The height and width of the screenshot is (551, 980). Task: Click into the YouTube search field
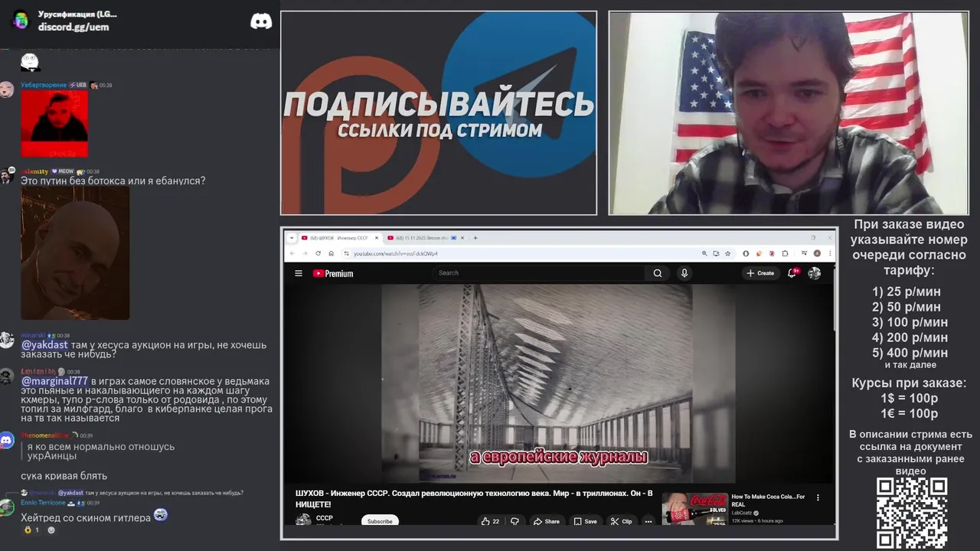[540, 273]
